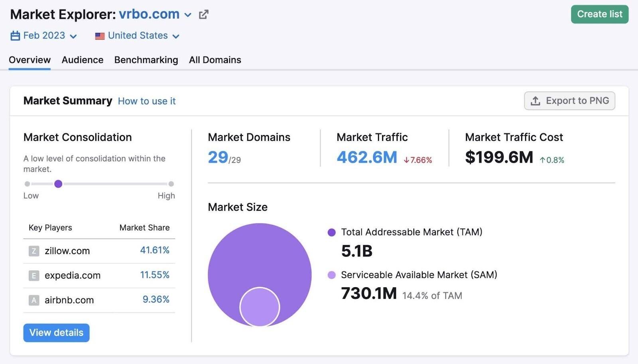The height and width of the screenshot is (364, 638).
Task: Click Serviceable Available Market (SAM) label
Action: (x=419, y=275)
